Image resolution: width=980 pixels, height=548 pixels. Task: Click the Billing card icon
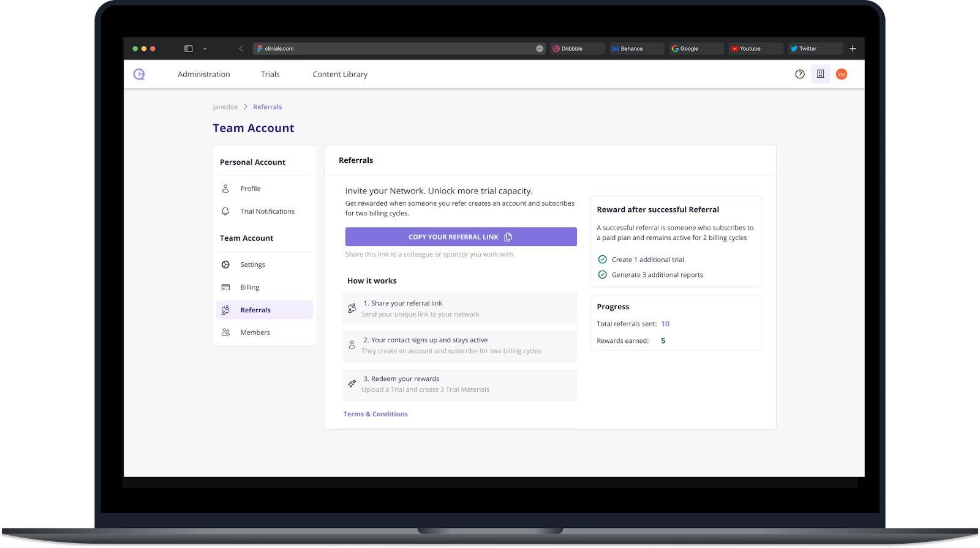click(x=225, y=287)
